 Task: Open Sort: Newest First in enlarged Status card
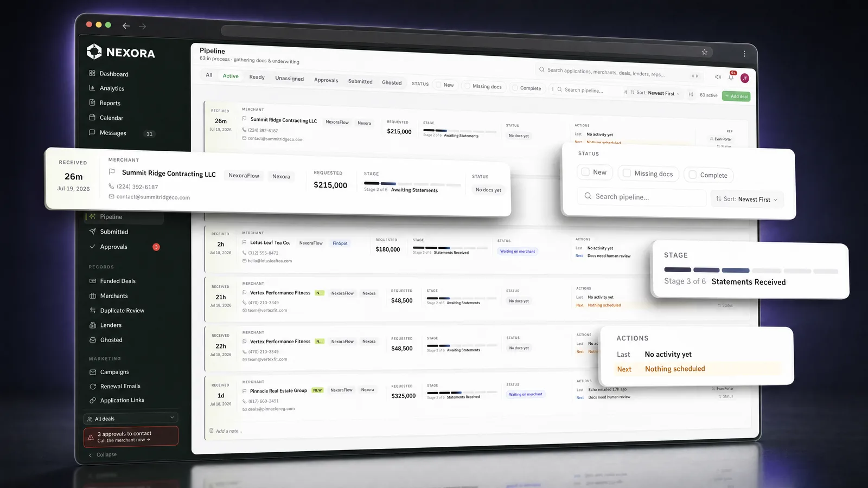746,199
